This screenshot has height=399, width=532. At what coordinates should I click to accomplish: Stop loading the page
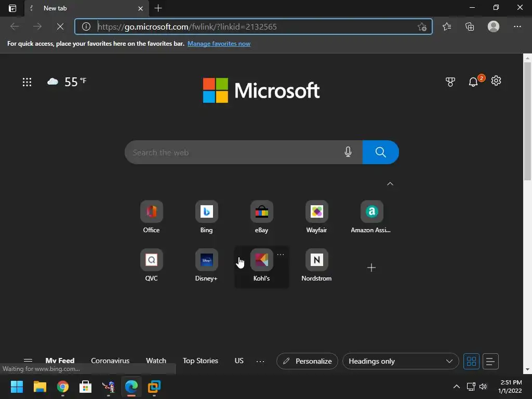click(x=60, y=26)
